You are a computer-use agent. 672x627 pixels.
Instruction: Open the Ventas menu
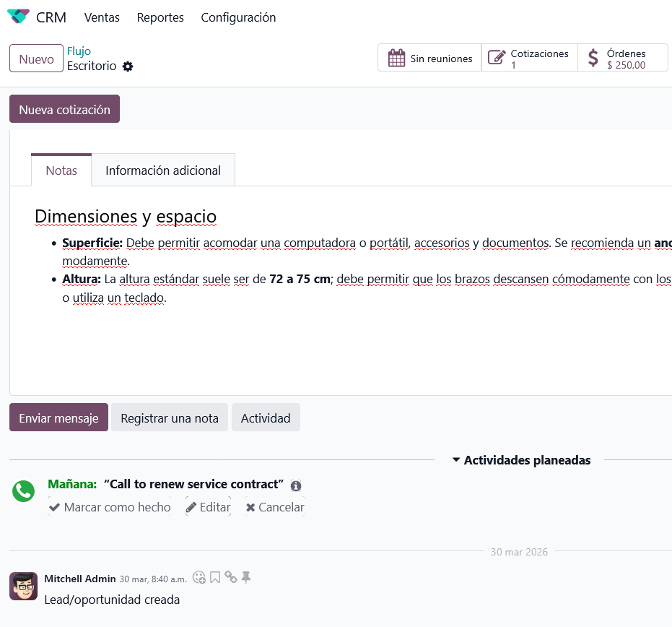pos(102,17)
